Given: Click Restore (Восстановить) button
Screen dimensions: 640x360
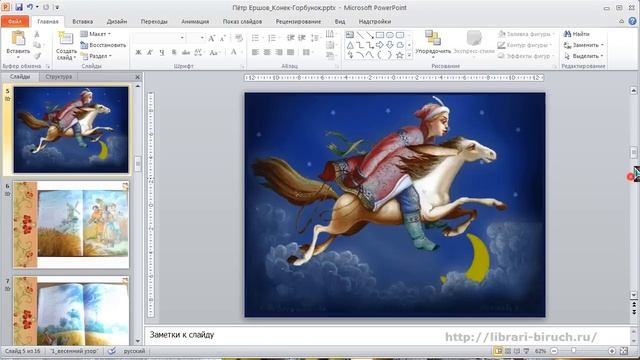Looking at the screenshot, I should click(x=103, y=45).
